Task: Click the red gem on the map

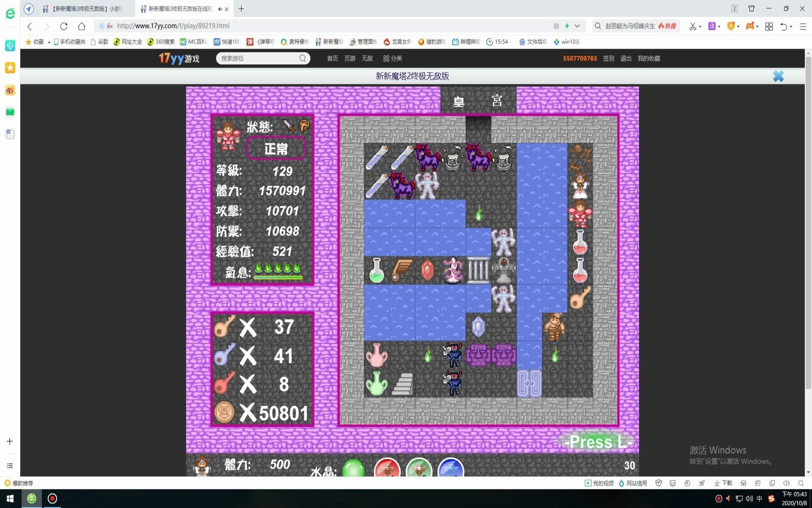Action: [x=428, y=270]
